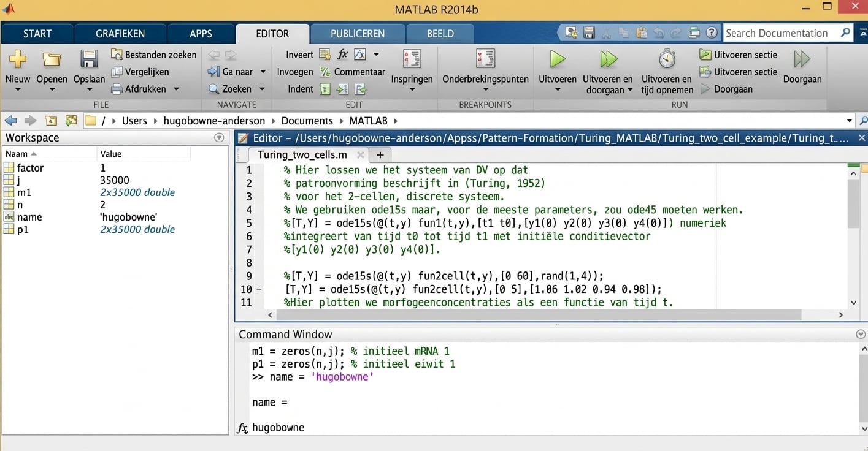Click the smart indent icon next to Indent

[325, 89]
